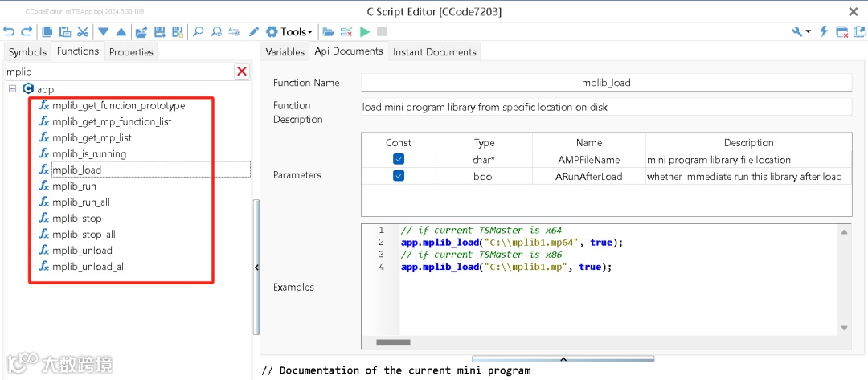Click examples editor scroll down arrow
The image size is (868, 380).
point(844,328)
